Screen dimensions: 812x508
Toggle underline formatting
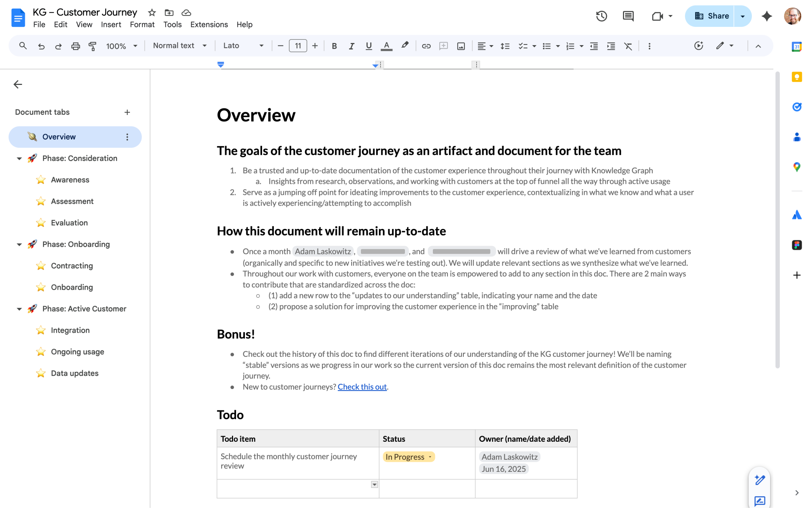pos(368,46)
